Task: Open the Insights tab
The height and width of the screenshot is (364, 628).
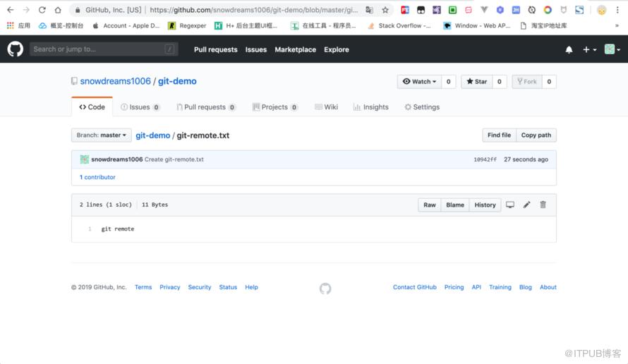Action: tap(371, 107)
